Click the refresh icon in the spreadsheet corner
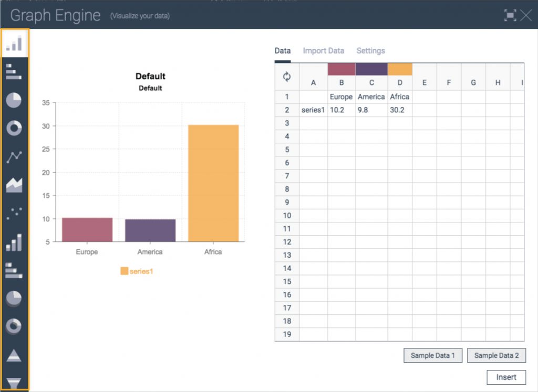This screenshot has height=392, width=538. click(286, 76)
